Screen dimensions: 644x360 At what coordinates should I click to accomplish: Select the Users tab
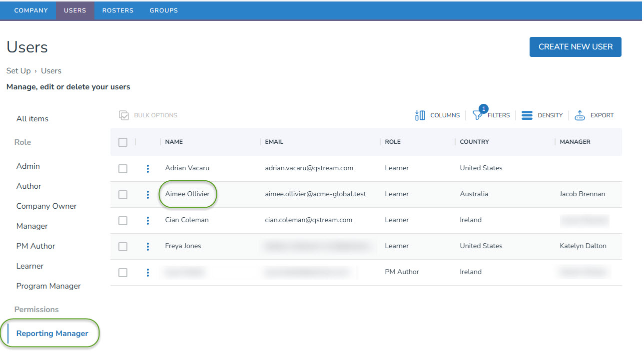click(x=75, y=10)
